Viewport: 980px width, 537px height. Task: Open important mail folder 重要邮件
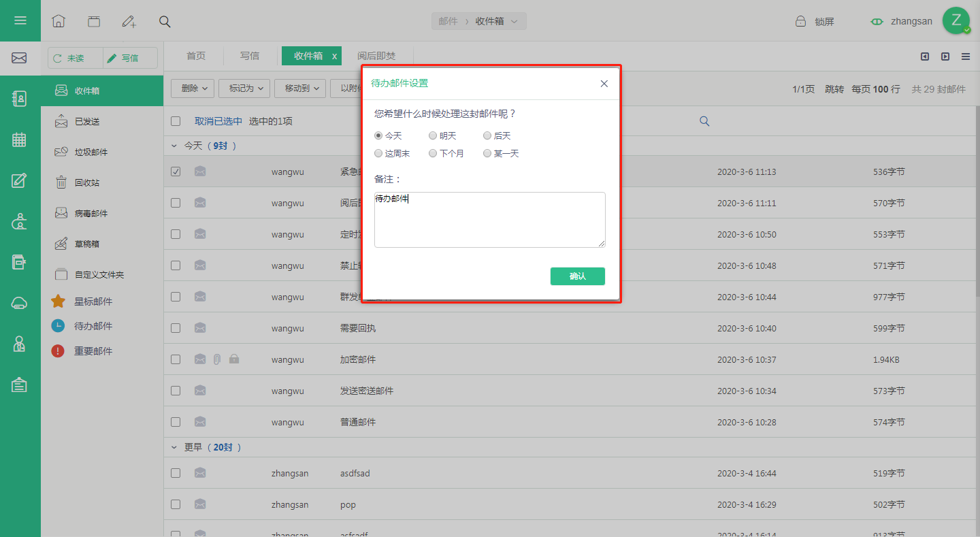93,351
